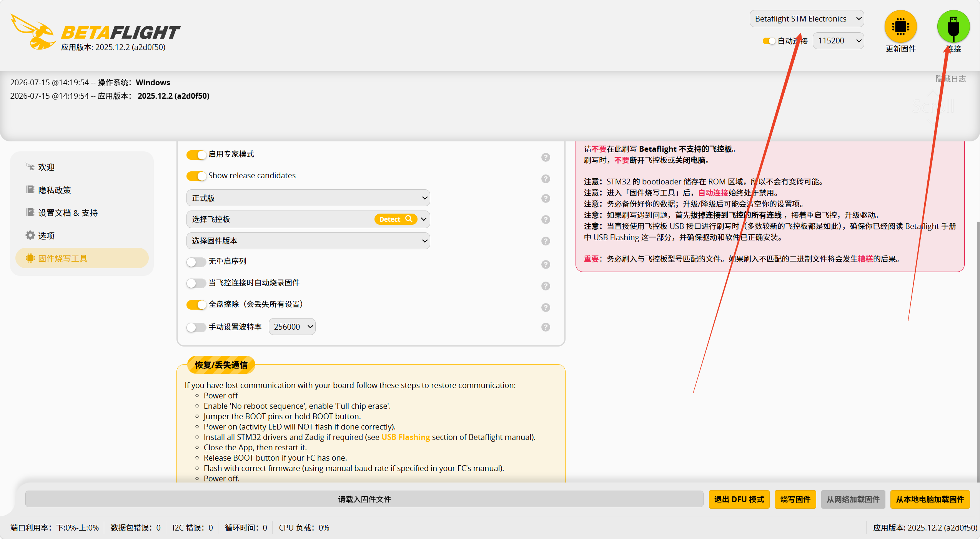Enable 无重启序列 switch
This screenshot has height=539, width=980.
(x=196, y=262)
